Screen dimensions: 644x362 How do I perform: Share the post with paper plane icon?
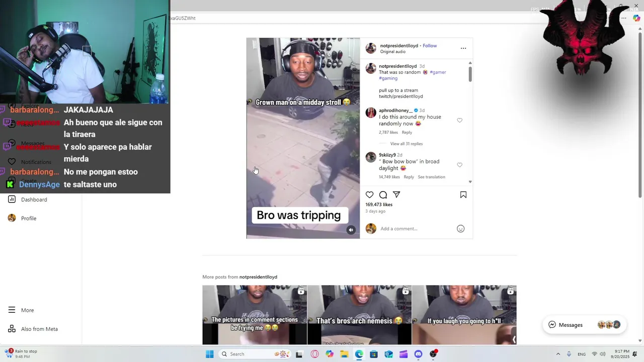click(x=396, y=195)
